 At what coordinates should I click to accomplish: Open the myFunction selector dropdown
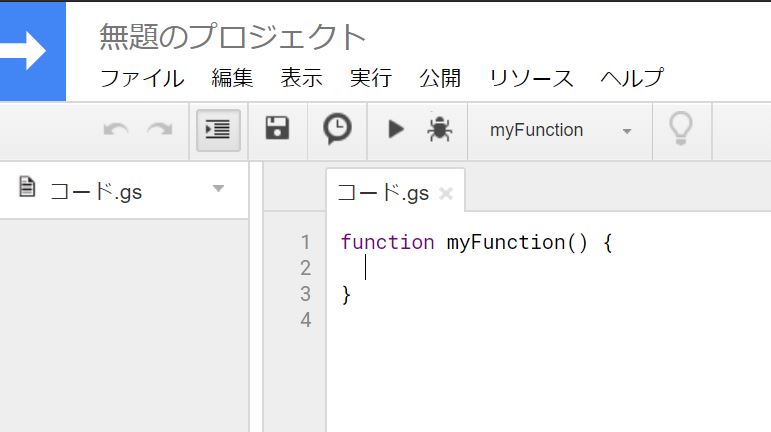pyautogui.click(x=559, y=130)
